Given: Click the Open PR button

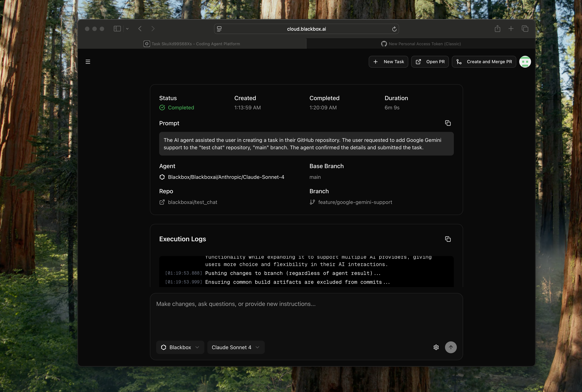Looking at the screenshot, I should (x=430, y=62).
